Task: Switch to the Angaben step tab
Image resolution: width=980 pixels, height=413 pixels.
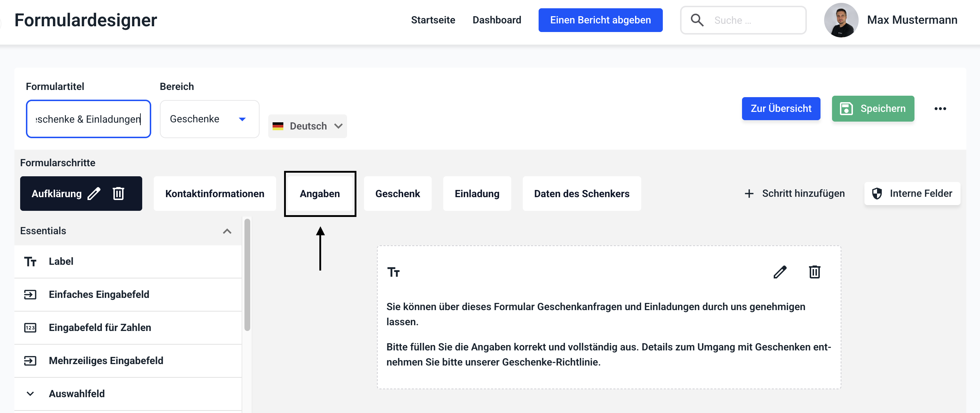Action: (320, 194)
